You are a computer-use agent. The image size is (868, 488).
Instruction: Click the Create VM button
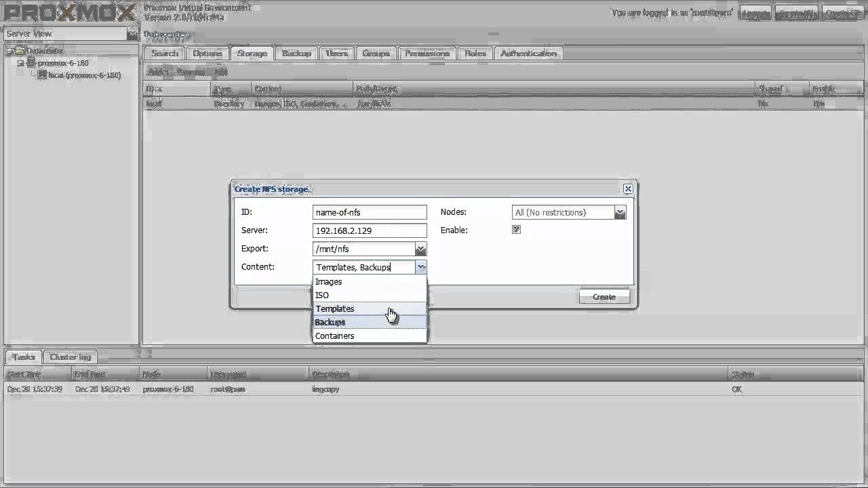click(796, 14)
